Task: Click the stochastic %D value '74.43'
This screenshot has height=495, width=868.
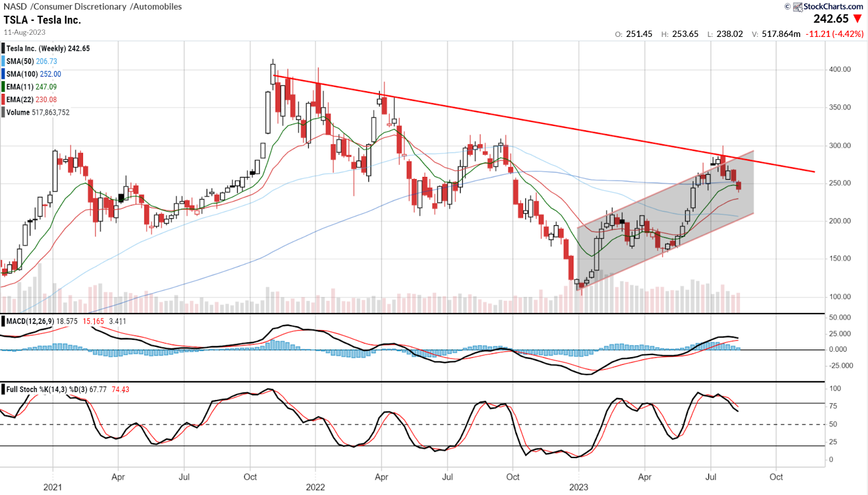Action: [x=120, y=389]
